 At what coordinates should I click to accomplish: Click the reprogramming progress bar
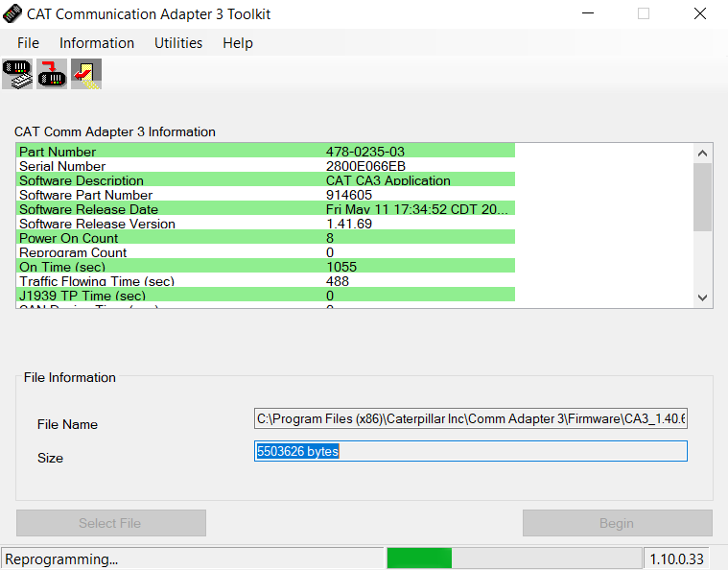514,558
